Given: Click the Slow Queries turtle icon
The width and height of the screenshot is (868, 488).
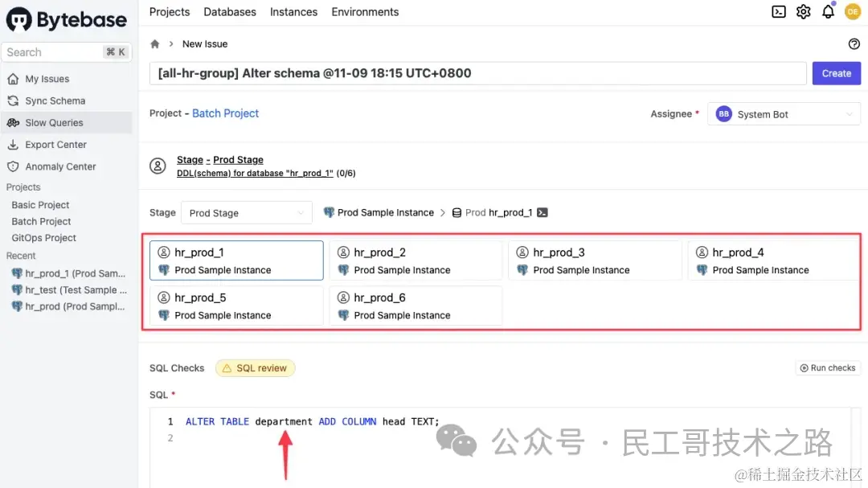Looking at the screenshot, I should click(x=14, y=123).
